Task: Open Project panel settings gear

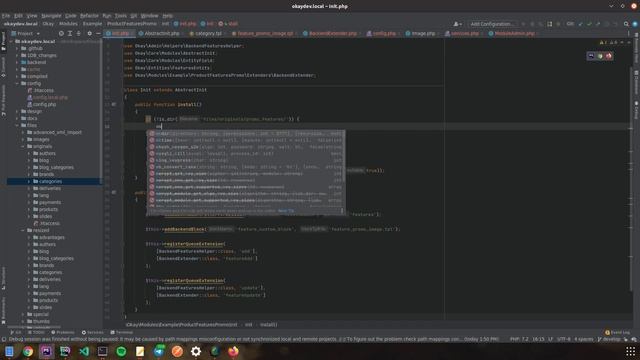Action: (89, 33)
